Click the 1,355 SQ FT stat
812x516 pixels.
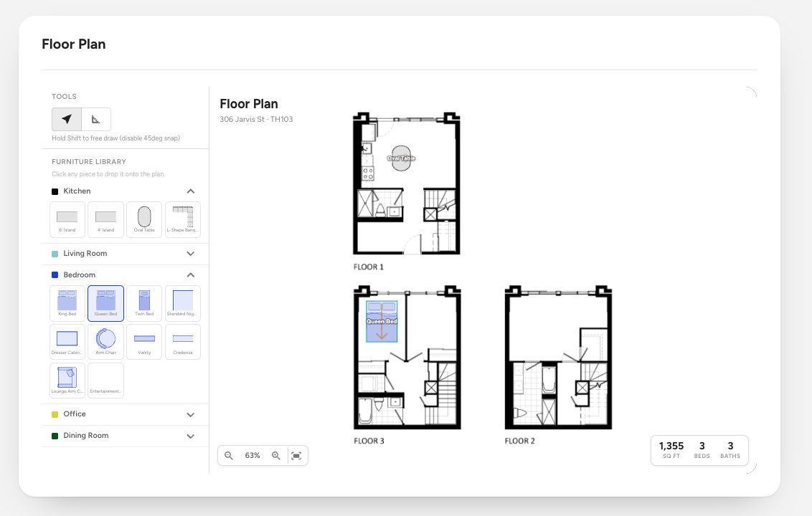point(671,450)
